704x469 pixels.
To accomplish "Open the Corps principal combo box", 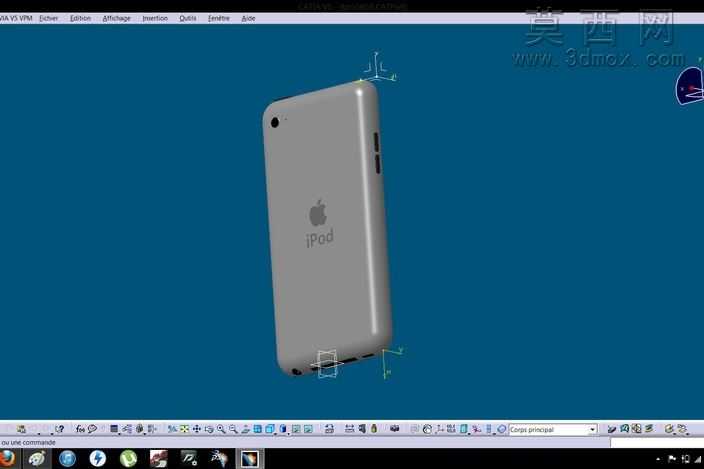I will [x=553, y=430].
